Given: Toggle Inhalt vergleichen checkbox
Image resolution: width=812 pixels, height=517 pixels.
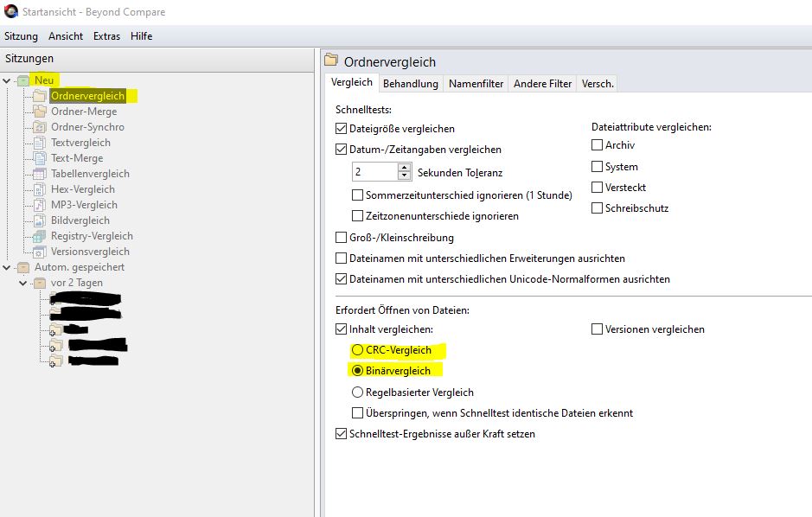Looking at the screenshot, I should [x=341, y=329].
